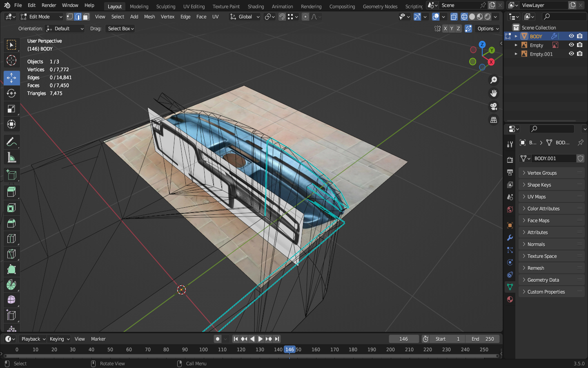This screenshot has height=368, width=588.
Task: Expand the UV Maps panel
Action: coord(551,197)
